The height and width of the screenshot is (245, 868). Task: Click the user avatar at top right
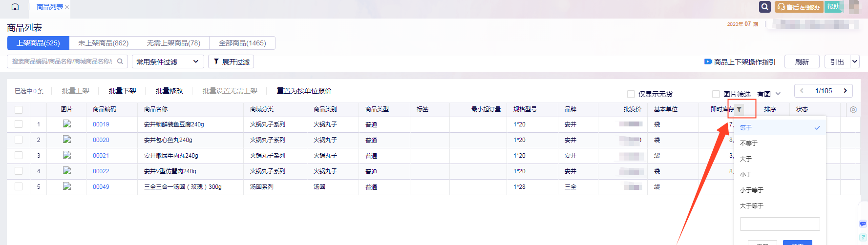click(x=854, y=7)
